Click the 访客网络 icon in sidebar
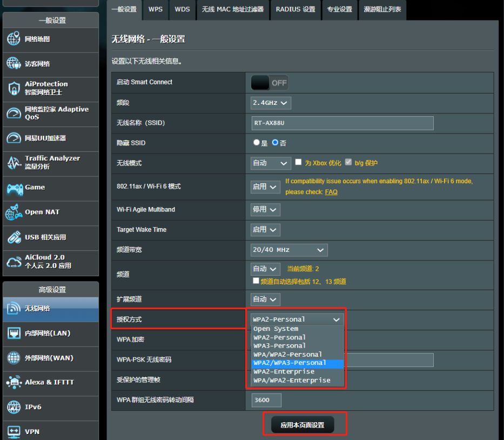Screen dimensions: 504x440 14,63
